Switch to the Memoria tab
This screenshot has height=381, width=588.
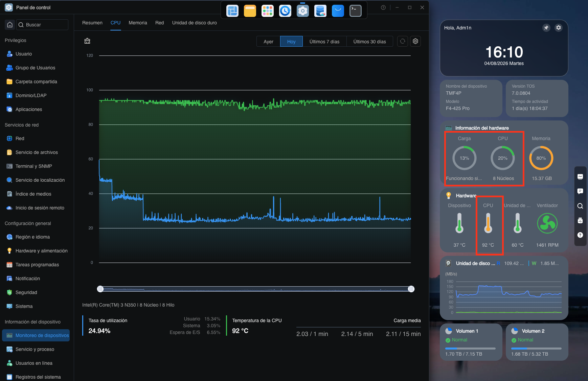click(138, 23)
